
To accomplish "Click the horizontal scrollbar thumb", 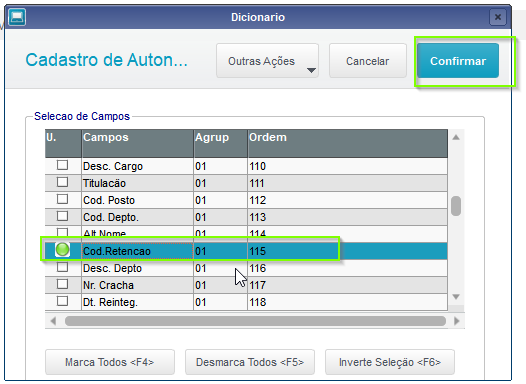I will click(255, 321).
